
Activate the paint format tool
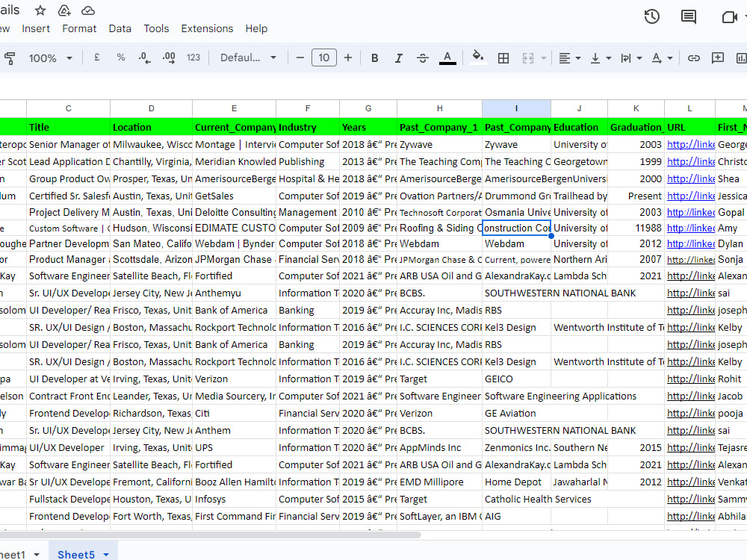pyautogui.click(x=10, y=58)
